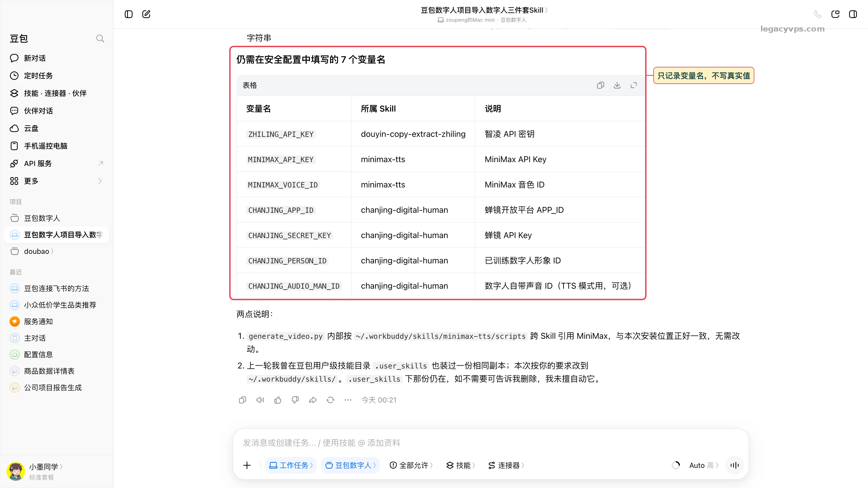Open API 服务 external link
The height and width of the screenshot is (488, 868).
pos(57,163)
